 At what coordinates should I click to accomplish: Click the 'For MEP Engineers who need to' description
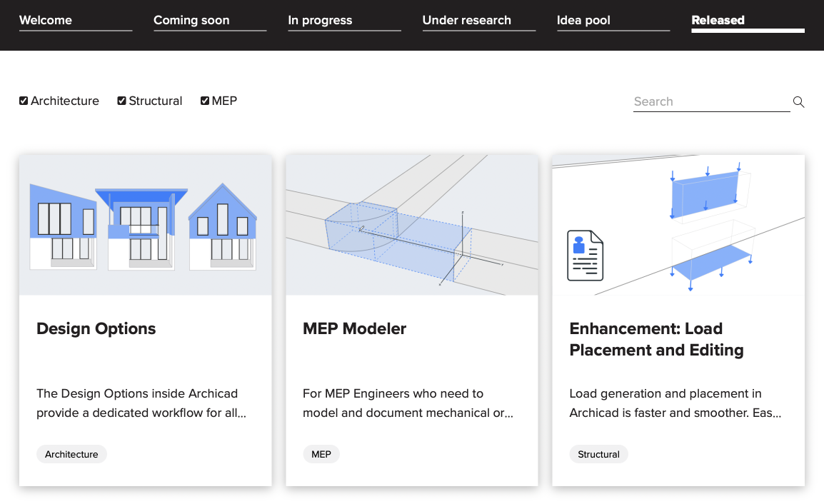[408, 403]
